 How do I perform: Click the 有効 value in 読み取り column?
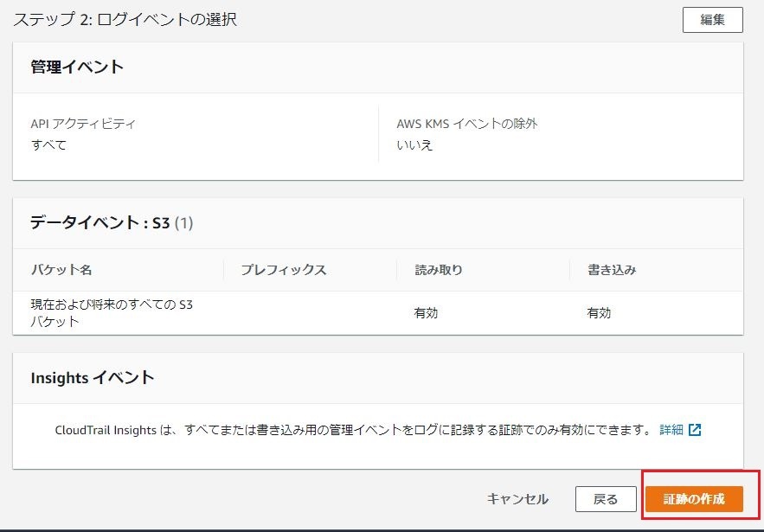[x=426, y=313]
